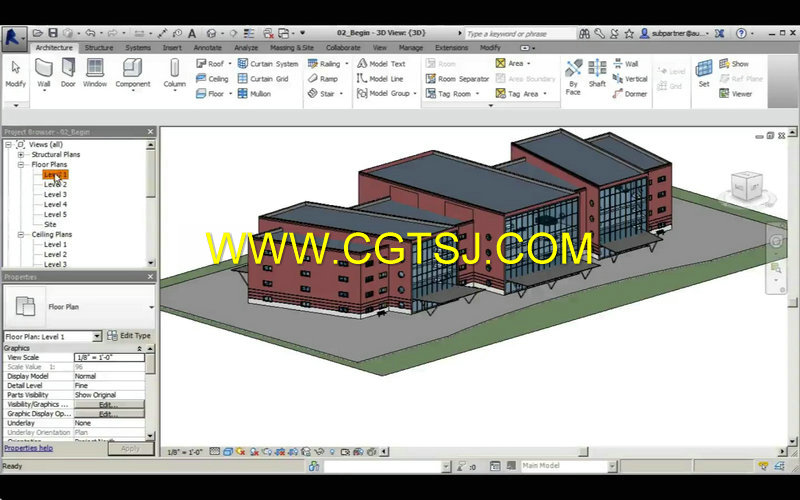Click the Save icon in quick access toolbar
Screen dimensions: 800x500
pyautogui.click(x=53, y=33)
